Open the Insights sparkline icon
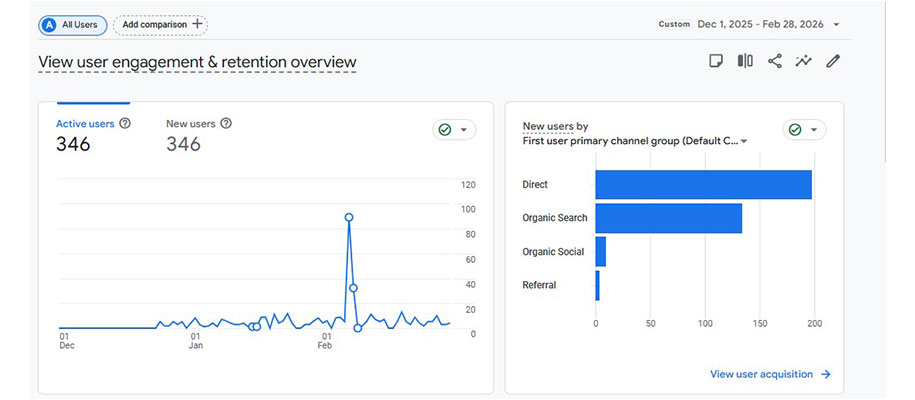 coord(804,61)
